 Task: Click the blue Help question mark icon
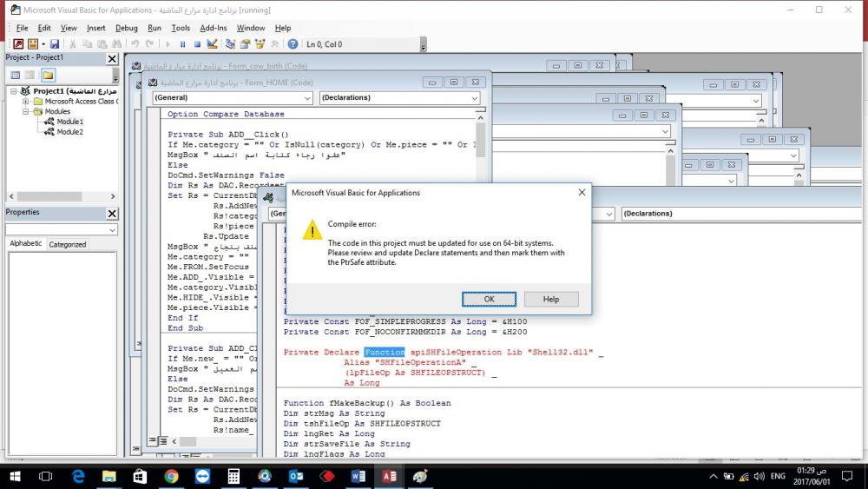pos(293,43)
